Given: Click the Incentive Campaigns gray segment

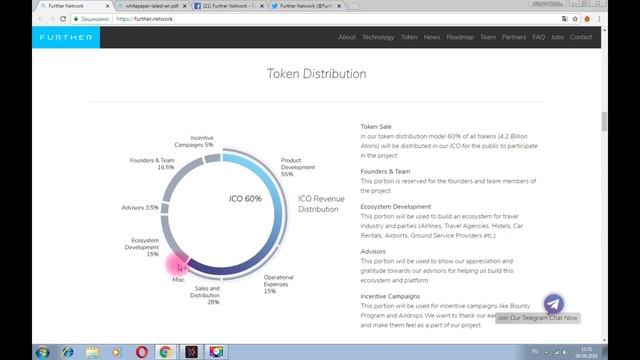Looking at the screenshot, I should point(212,158).
